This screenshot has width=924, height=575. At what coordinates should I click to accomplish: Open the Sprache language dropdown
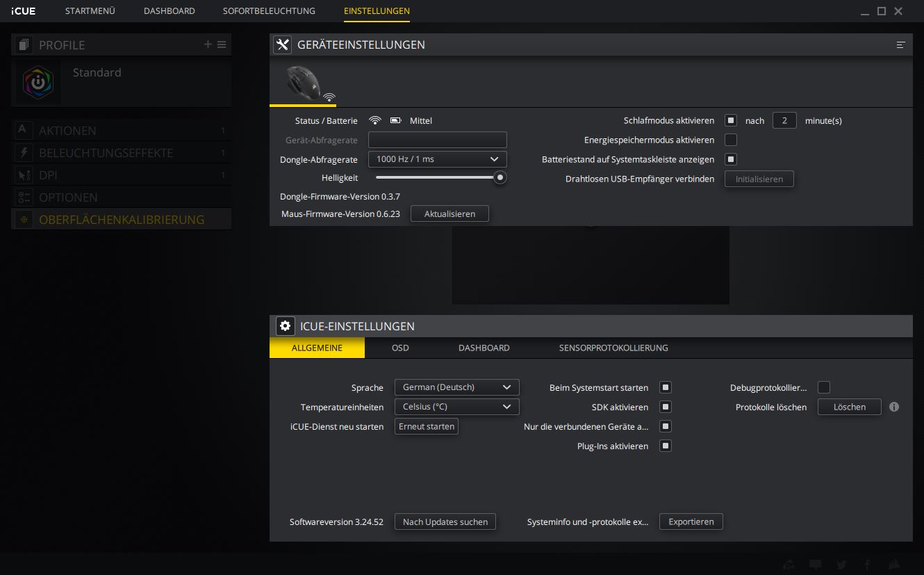tap(456, 387)
